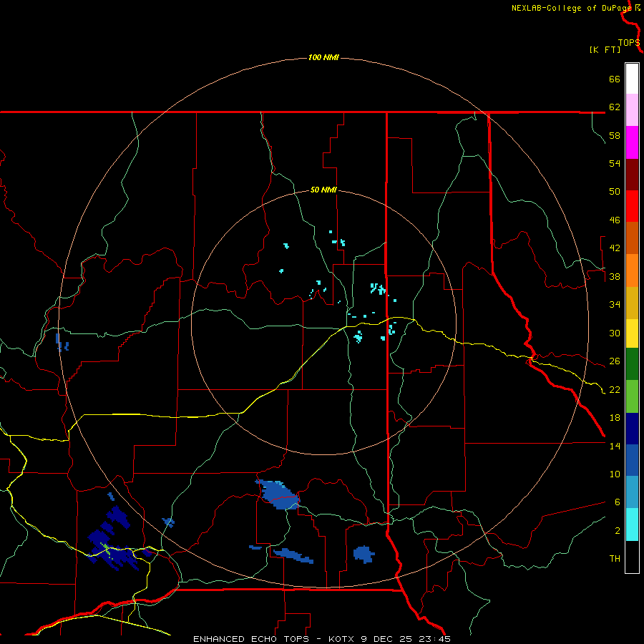Click the legend value 54

tap(615, 163)
